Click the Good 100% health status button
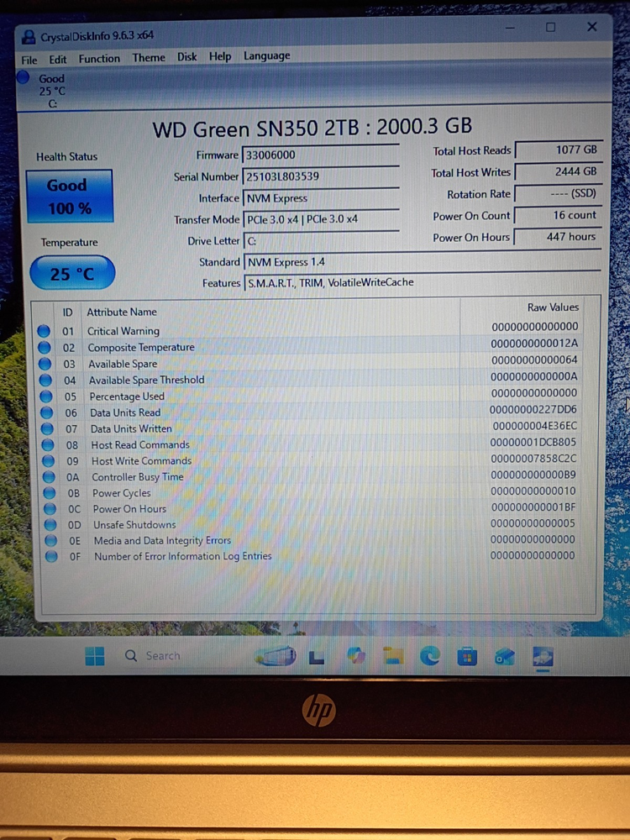 click(68, 196)
